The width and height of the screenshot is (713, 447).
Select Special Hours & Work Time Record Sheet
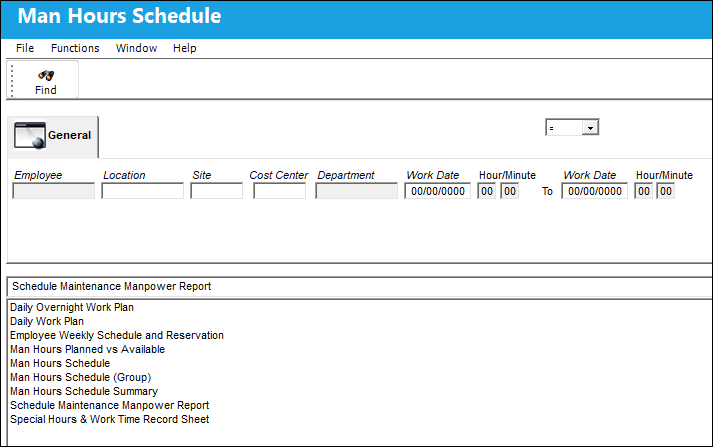click(110, 419)
